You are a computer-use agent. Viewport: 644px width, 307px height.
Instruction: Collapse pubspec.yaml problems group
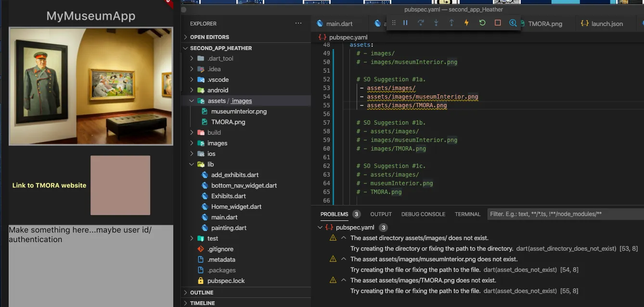pyautogui.click(x=321, y=228)
